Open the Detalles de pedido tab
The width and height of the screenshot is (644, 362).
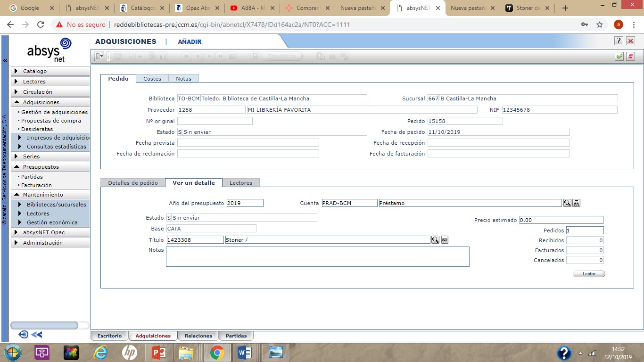[x=133, y=183]
